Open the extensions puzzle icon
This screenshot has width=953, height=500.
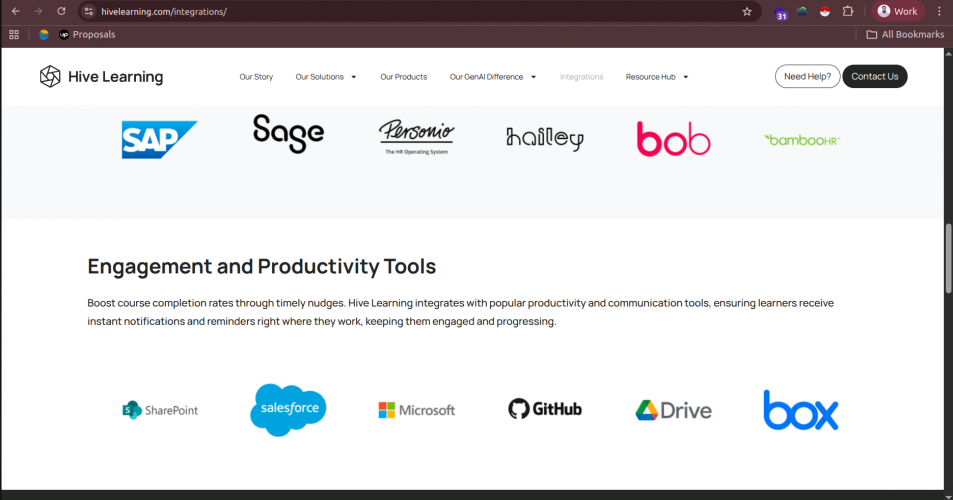[848, 12]
